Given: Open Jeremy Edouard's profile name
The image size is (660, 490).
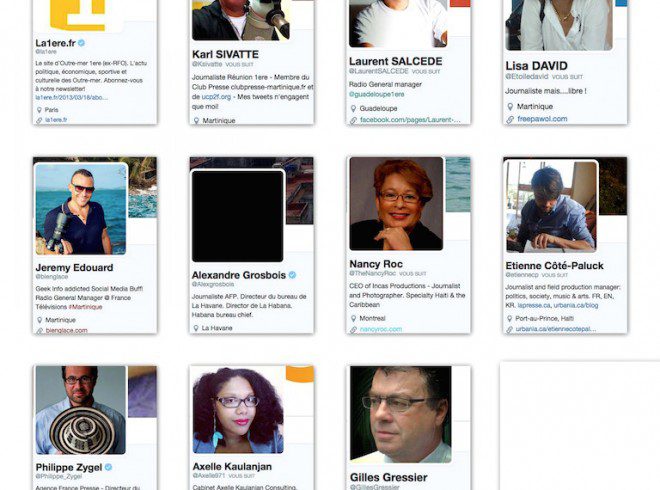Looking at the screenshot, I should click(x=75, y=268).
